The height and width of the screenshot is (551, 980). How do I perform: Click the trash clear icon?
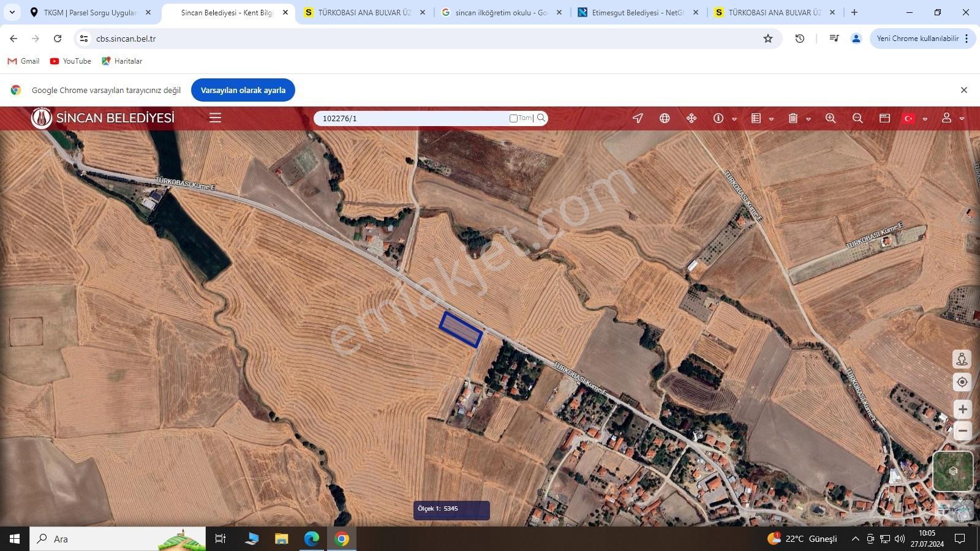[793, 118]
